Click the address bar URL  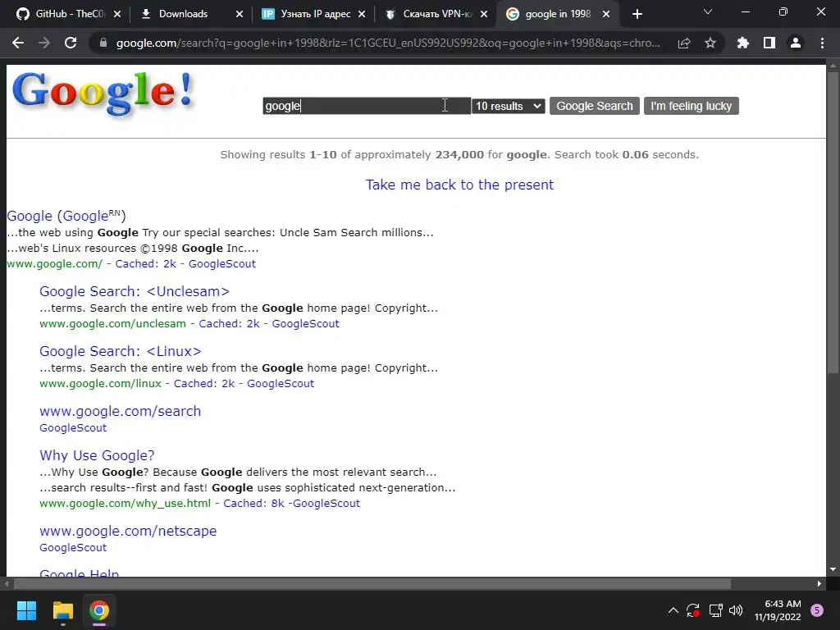point(388,43)
